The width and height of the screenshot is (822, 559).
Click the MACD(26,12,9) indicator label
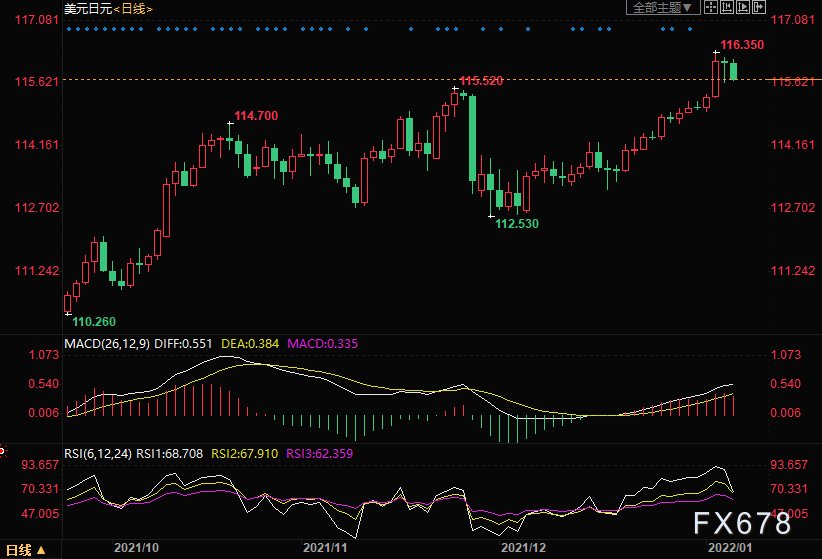pyautogui.click(x=108, y=343)
